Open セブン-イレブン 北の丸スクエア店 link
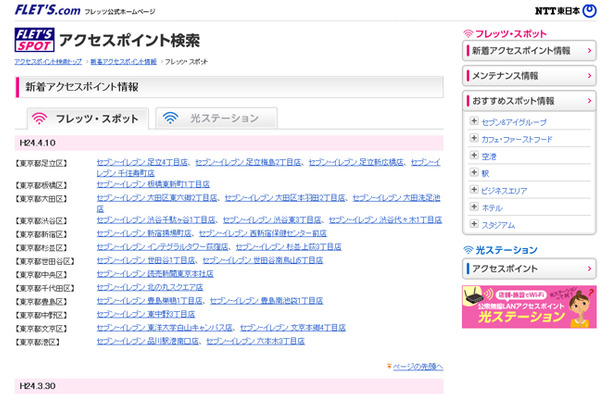 pyautogui.click(x=150, y=287)
